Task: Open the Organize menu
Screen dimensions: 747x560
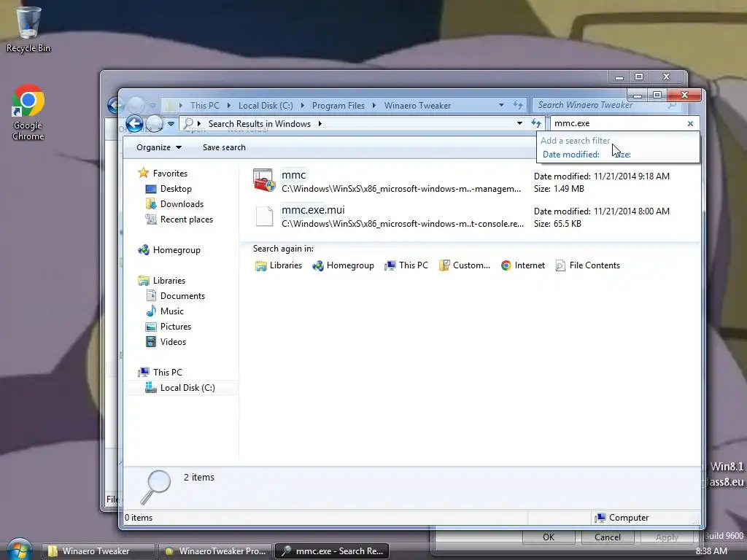Action: point(158,147)
